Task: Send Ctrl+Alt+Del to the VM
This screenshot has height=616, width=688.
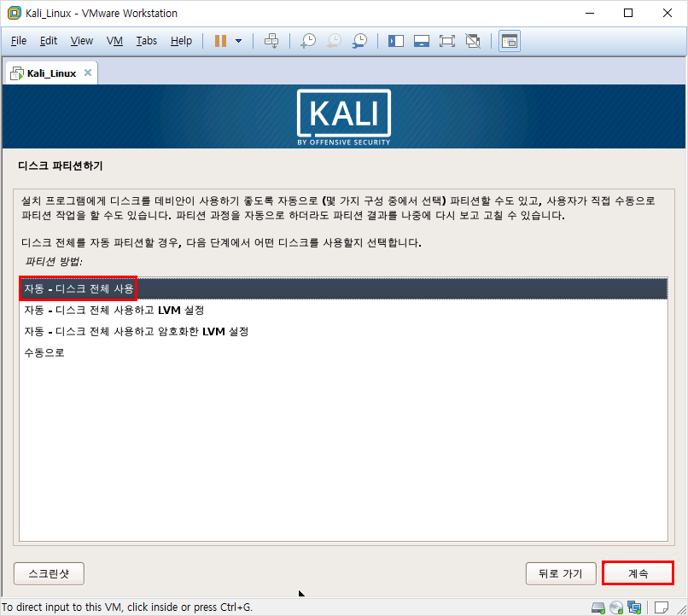Action: point(271,41)
